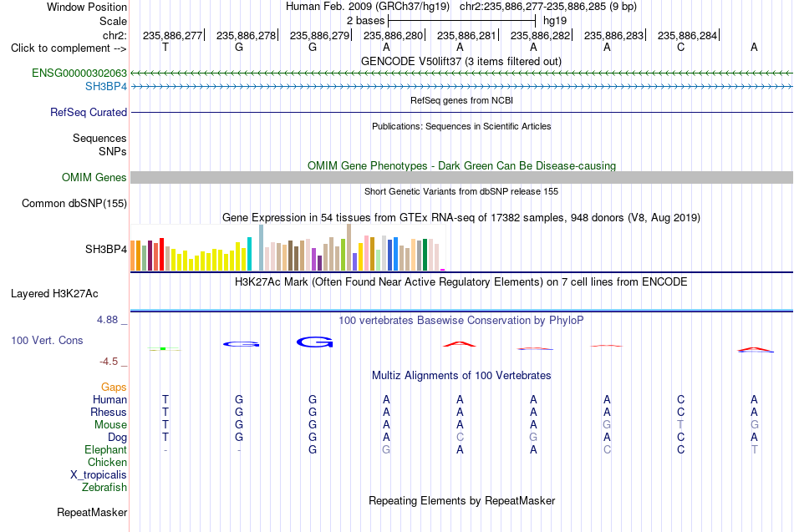Click the Publications: Sequences in Scientific Articles title

point(461,126)
